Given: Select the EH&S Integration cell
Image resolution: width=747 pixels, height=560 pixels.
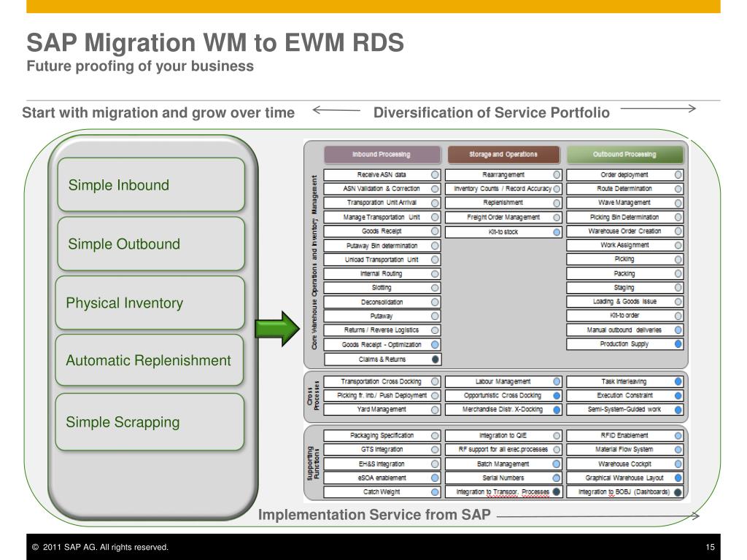Looking at the screenshot, I should (x=382, y=464).
